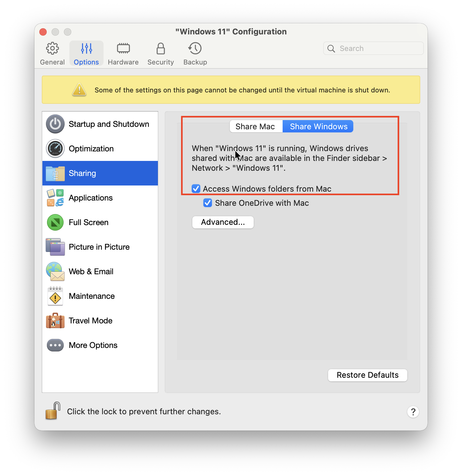Click the Startup and Shutdown power icon
462x476 pixels.
click(55, 124)
